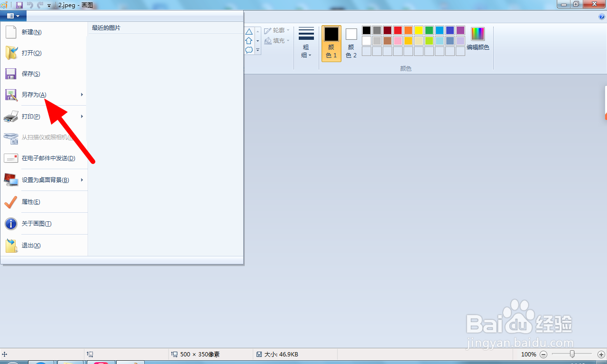Screen dimensions: 607x364
Task: Click the zoom in plus button
Action: point(601,355)
